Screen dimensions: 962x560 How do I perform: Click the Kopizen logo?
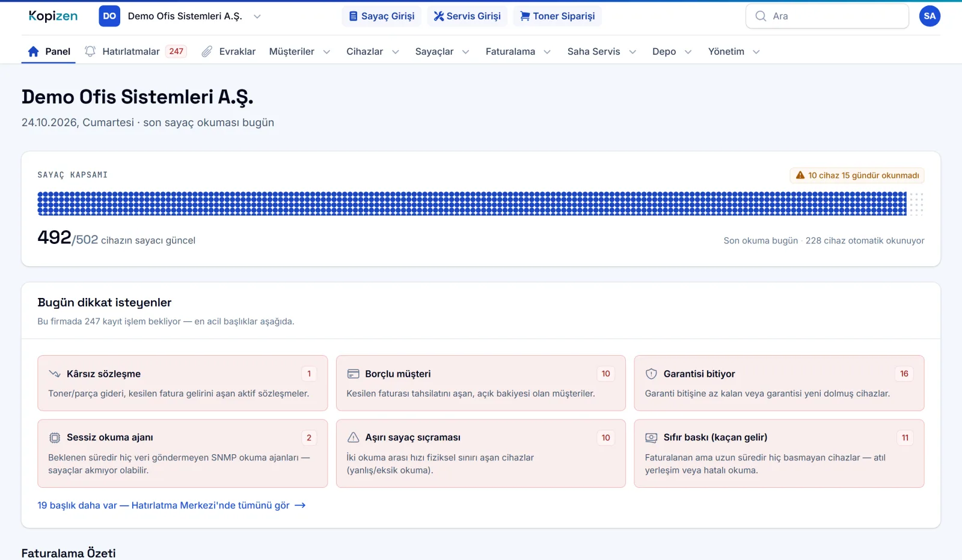point(53,16)
